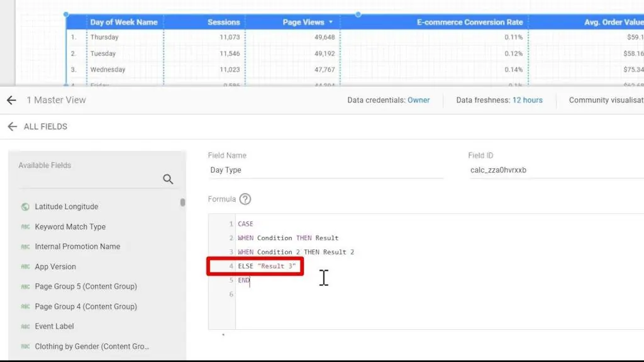The image size is (644, 362).
Task: Click the Available Fields list scrollbar
Action: [183, 202]
